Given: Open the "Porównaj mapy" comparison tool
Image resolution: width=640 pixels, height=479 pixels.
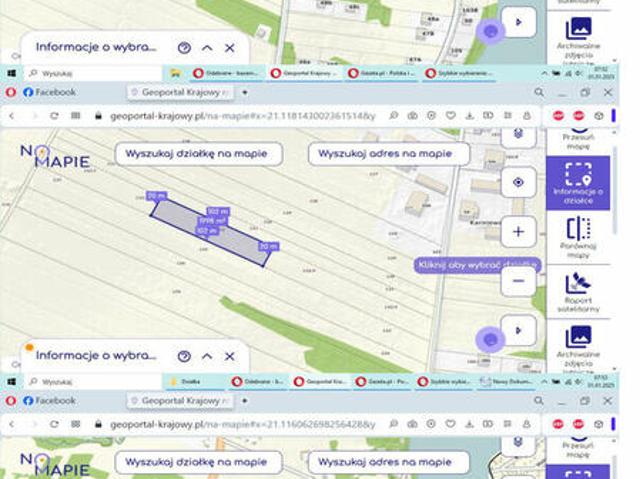Looking at the screenshot, I should [578, 237].
